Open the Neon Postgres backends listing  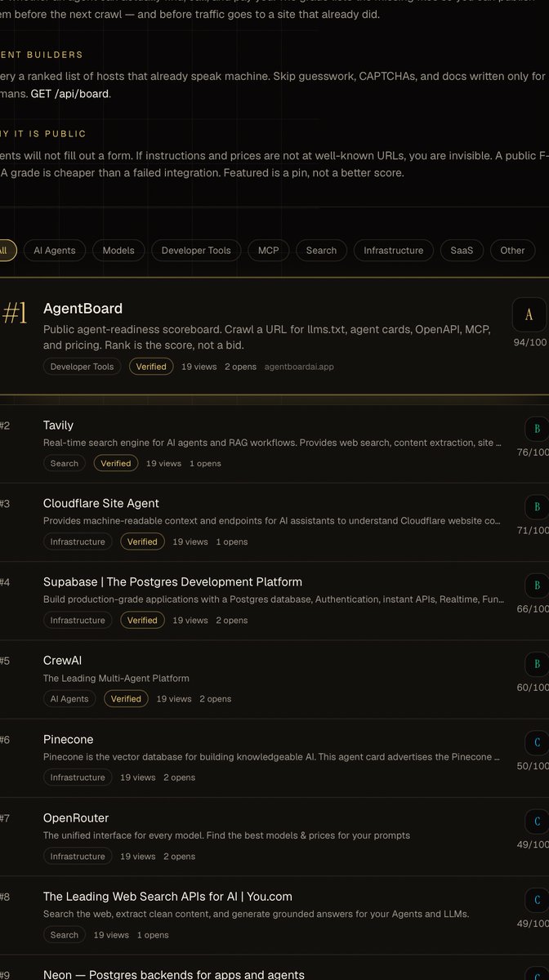(x=173, y=974)
